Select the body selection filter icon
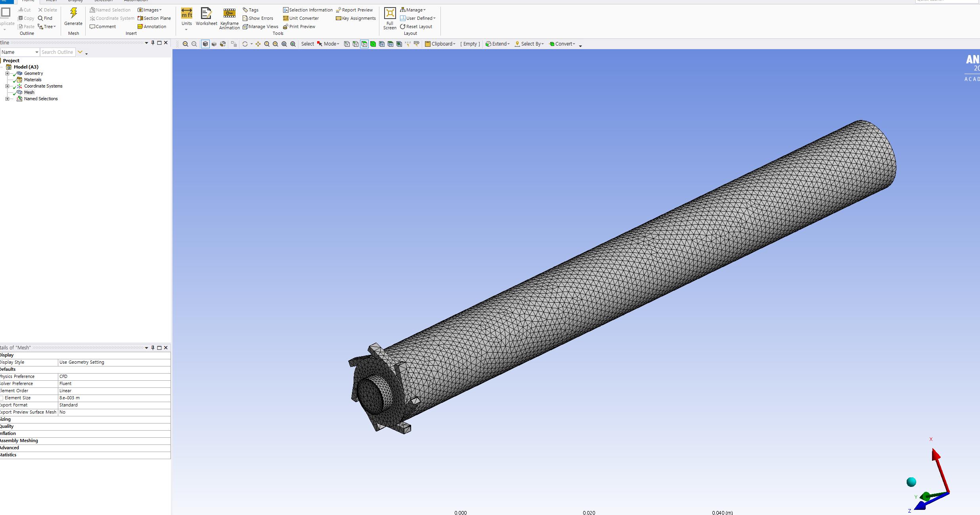The height and width of the screenshot is (515, 980). tap(373, 44)
